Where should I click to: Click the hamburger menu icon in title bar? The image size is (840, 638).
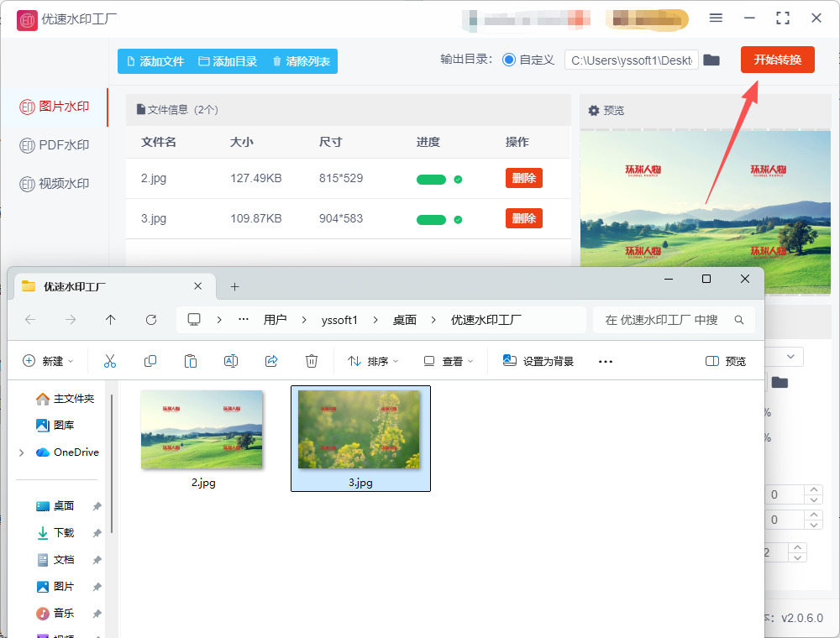(716, 18)
